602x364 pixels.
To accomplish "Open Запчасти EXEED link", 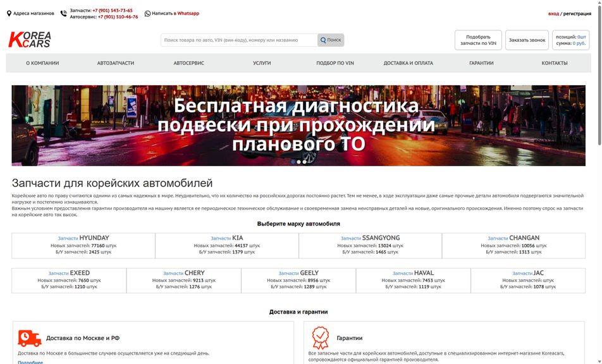I will tap(69, 273).
